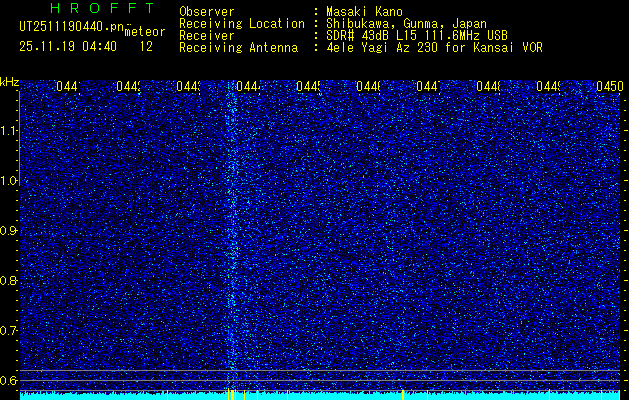Click the 0.6 kHz frequency tick label
Viewport: 629px width, 400px height.
click(x=9, y=380)
